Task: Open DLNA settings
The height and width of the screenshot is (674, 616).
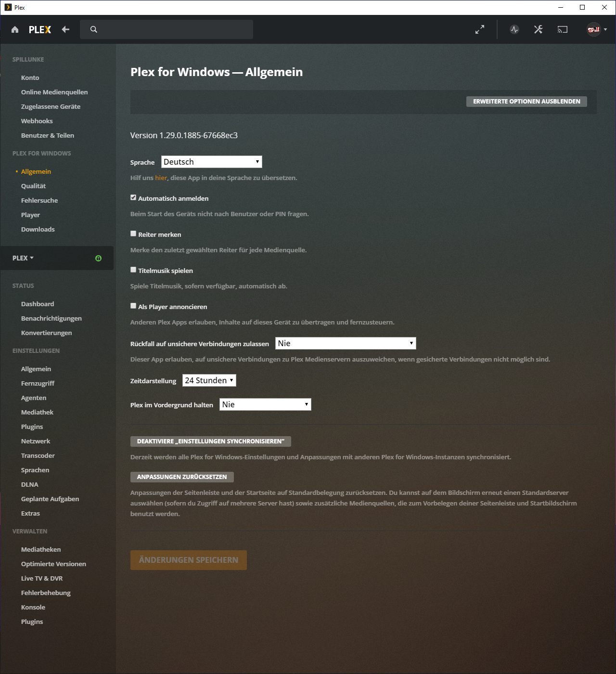Action: point(30,484)
